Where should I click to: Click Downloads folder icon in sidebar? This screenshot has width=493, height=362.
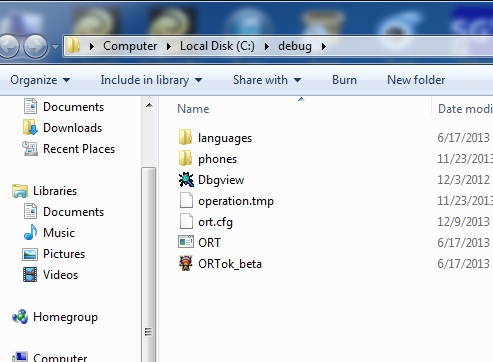click(30, 128)
